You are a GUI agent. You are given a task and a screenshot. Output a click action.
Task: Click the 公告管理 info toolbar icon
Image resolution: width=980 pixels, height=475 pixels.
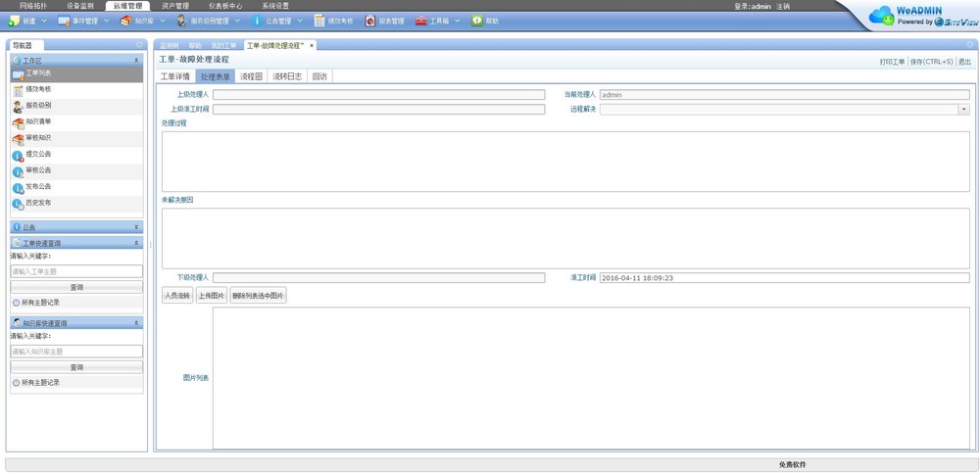(x=257, y=21)
